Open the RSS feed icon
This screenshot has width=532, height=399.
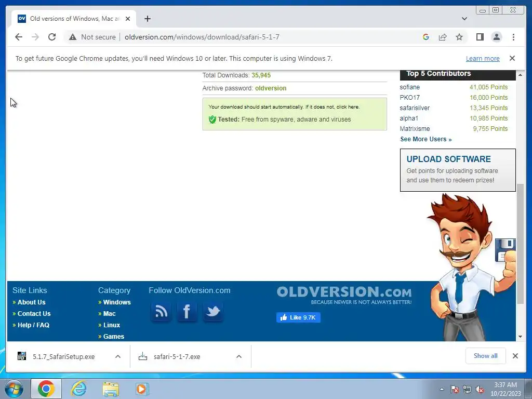[161, 311]
